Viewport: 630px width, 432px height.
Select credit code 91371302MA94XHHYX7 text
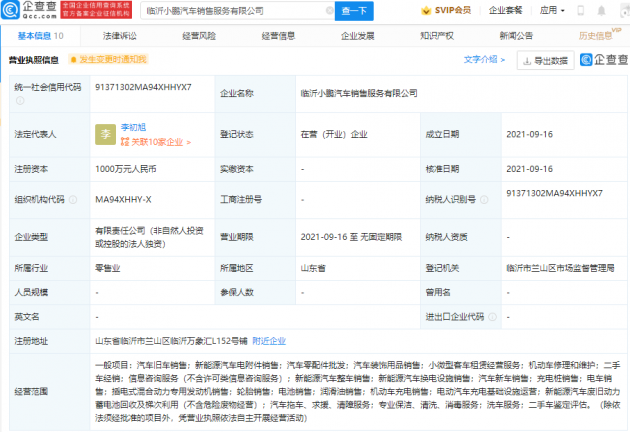click(143, 87)
